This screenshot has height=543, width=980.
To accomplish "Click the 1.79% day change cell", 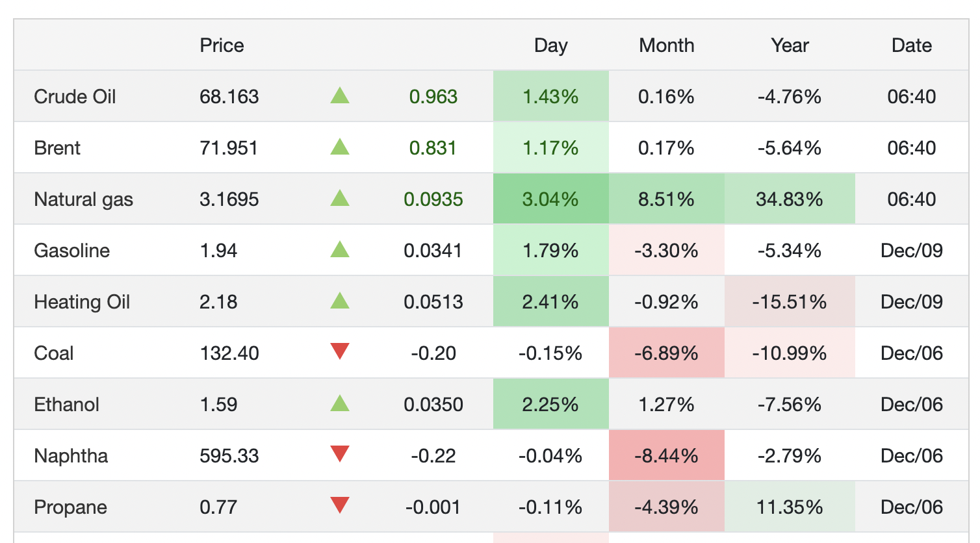I will point(550,250).
